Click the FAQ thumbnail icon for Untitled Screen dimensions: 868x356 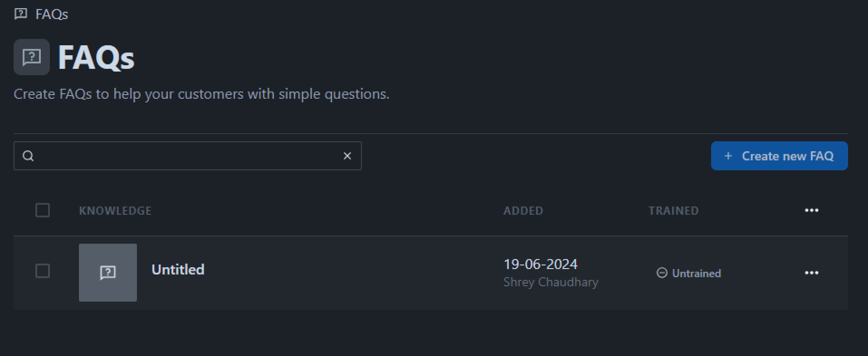(107, 272)
